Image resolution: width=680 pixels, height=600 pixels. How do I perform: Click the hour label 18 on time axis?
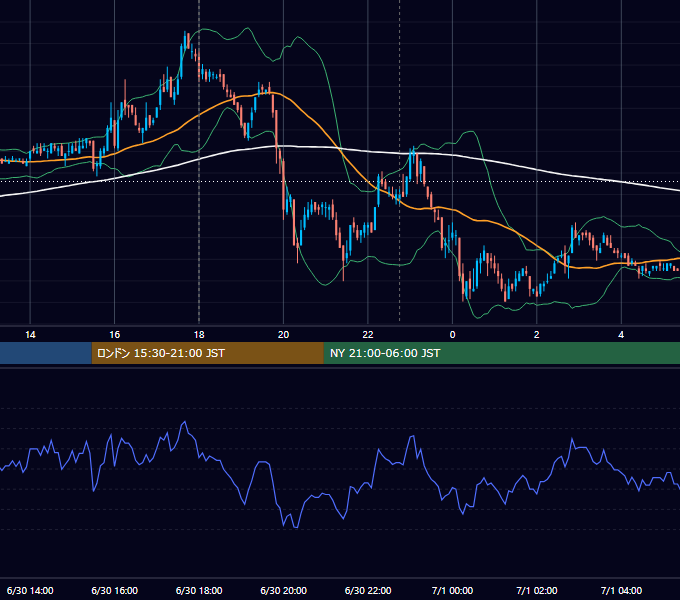pyautogui.click(x=199, y=335)
